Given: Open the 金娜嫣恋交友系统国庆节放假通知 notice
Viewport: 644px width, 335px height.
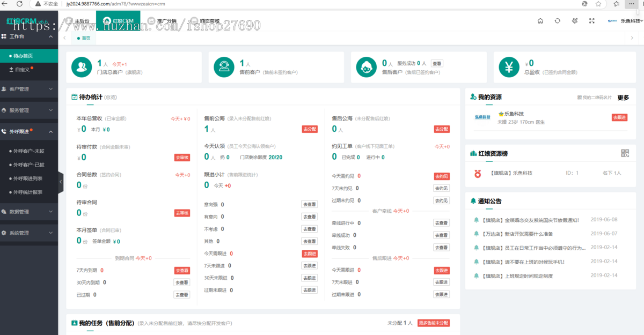Looking at the screenshot, I should (x=530, y=220).
